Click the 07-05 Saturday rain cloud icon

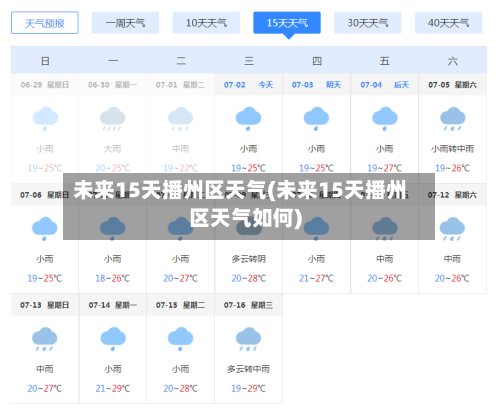coord(453,119)
